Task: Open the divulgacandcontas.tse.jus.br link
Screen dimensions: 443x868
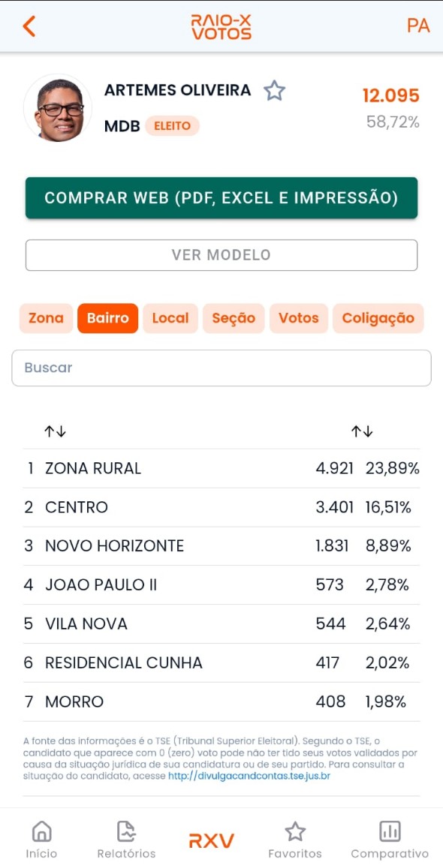Action: coord(249,776)
